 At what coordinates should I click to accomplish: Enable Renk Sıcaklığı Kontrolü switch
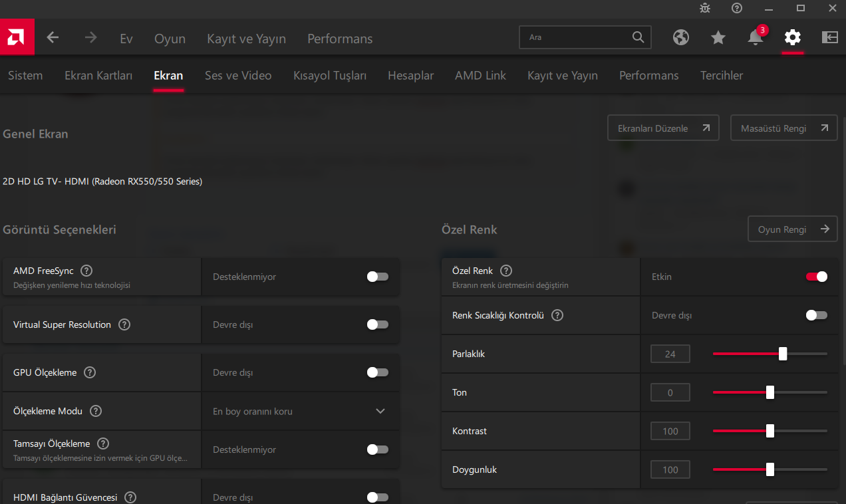817,315
